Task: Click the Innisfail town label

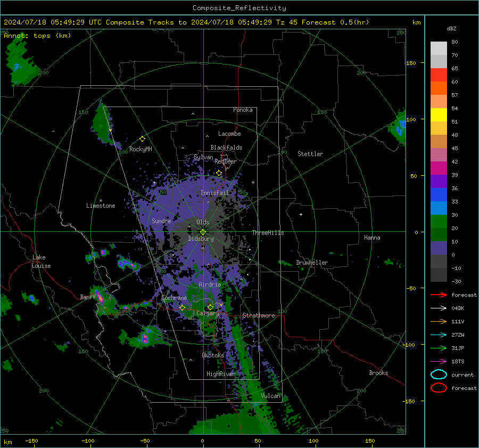Action: (214, 193)
